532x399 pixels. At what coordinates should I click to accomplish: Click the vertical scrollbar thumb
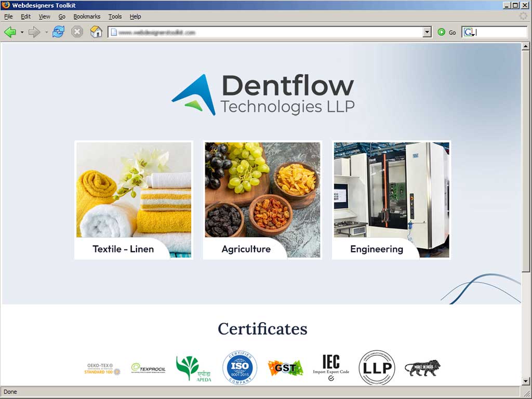526,161
